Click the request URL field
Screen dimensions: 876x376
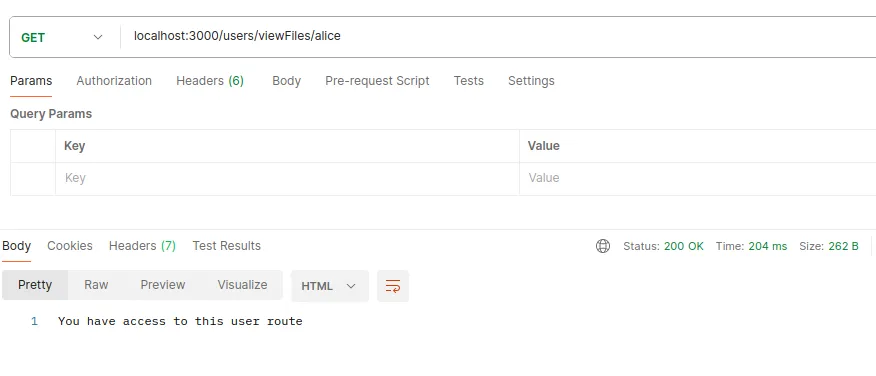click(498, 36)
